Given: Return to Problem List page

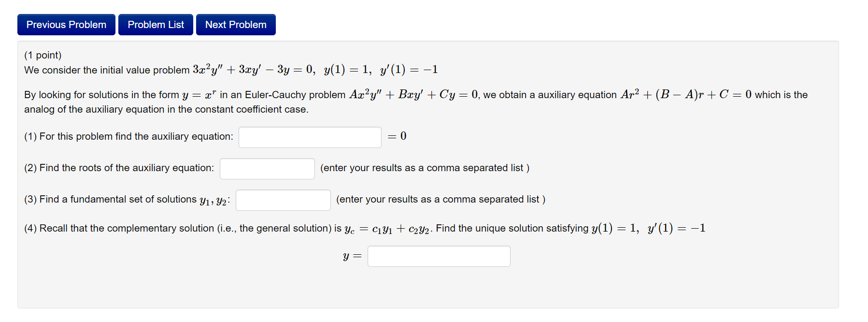Looking at the screenshot, I should 155,24.
